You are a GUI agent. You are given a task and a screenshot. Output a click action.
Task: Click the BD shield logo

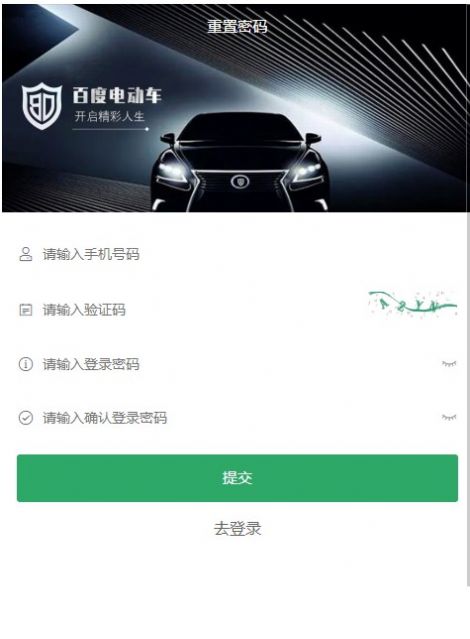pyautogui.click(x=42, y=106)
